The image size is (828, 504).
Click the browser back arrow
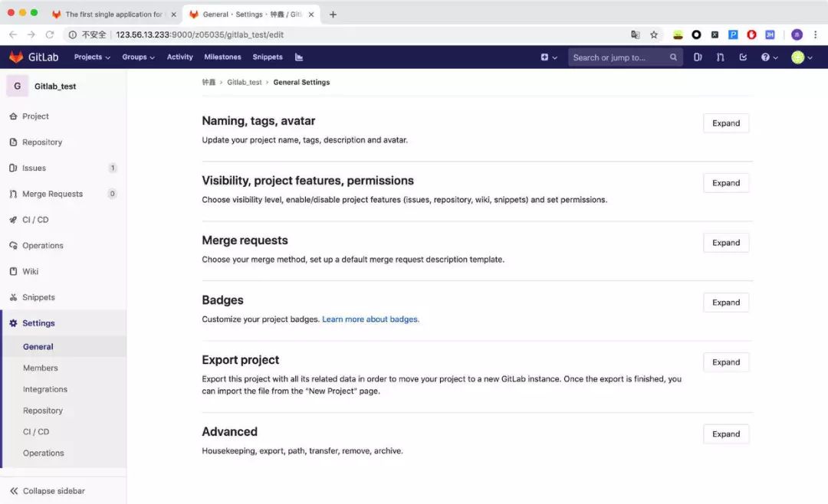pos(13,34)
